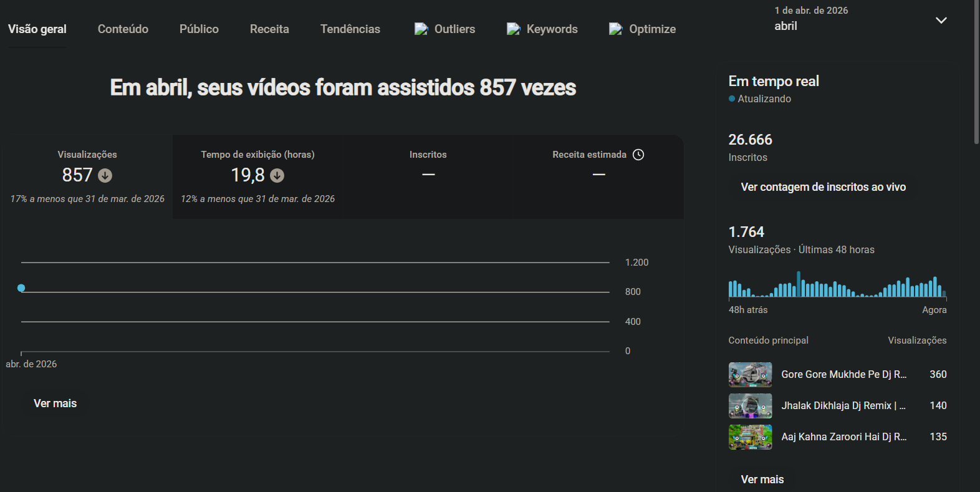Screen dimensions: 980x492
Task: Click the down arrow icon next to 857
Action: [105, 176]
